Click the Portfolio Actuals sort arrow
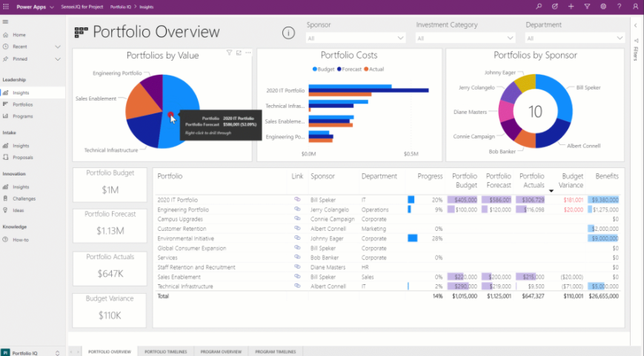This screenshot has height=356, width=644. pyautogui.click(x=551, y=191)
